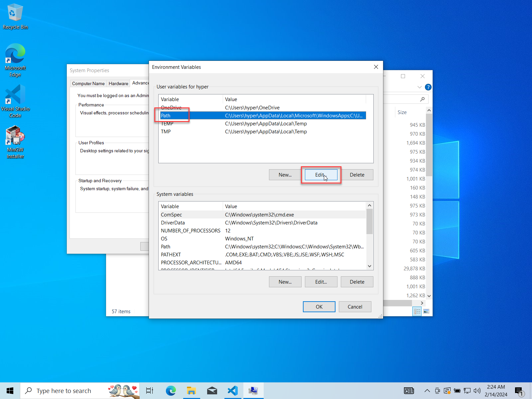Open the MinGW Installer desktop shortcut
This screenshot has width=532, height=399.
pos(15,142)
